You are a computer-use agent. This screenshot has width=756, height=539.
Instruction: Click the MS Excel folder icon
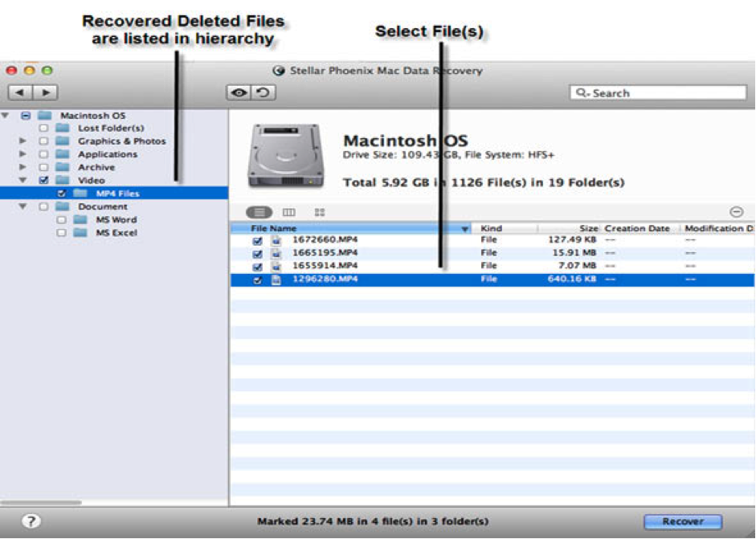pos(80,232)
